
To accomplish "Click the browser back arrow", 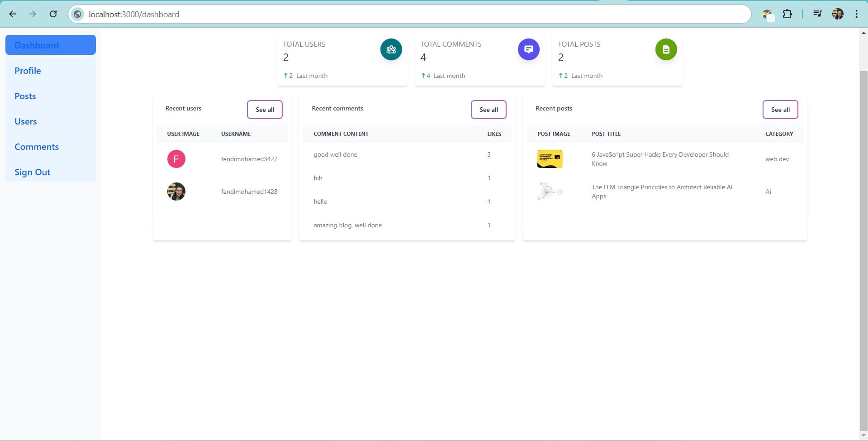I will click(x=13, y=14).
